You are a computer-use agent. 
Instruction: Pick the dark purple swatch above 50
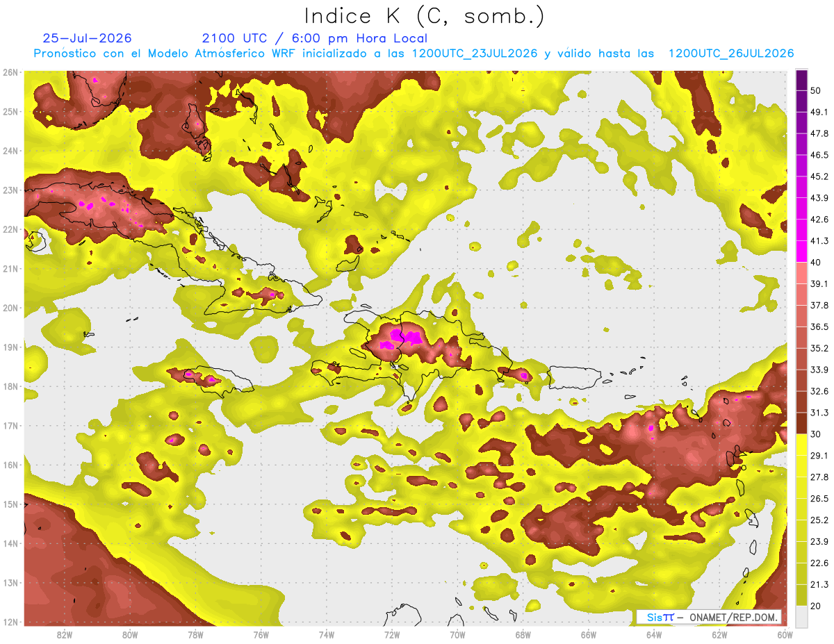[801, 80]
